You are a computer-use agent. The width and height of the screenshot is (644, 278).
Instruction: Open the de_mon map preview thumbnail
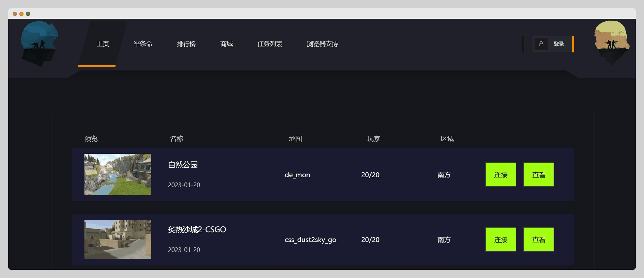pyautogui.click(x=118, y=175)
